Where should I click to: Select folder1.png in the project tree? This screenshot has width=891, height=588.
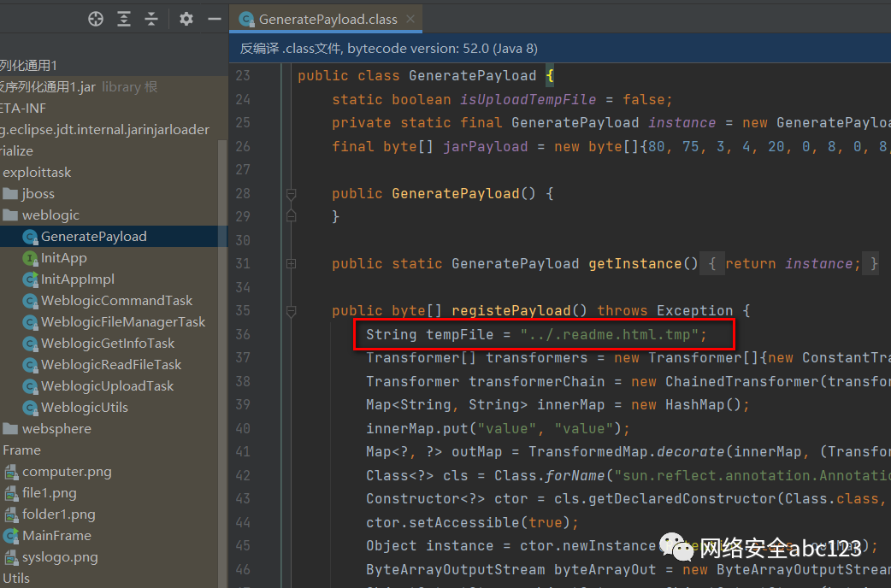click(58, 514)
